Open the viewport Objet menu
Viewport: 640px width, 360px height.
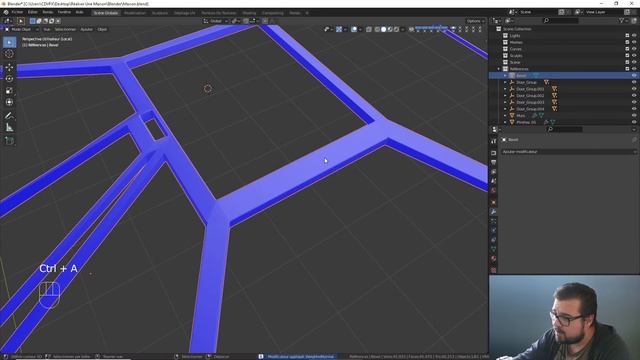pos(102,29)
